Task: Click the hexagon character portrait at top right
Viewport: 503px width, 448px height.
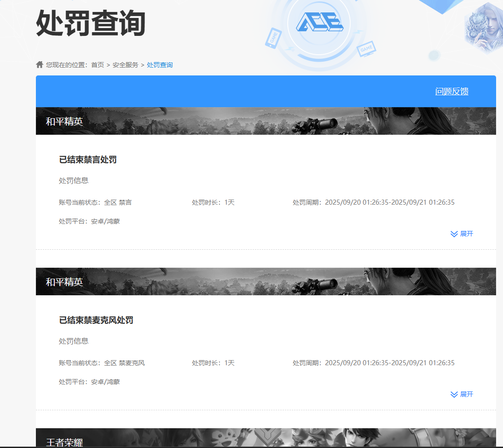Action: (483, 28)
